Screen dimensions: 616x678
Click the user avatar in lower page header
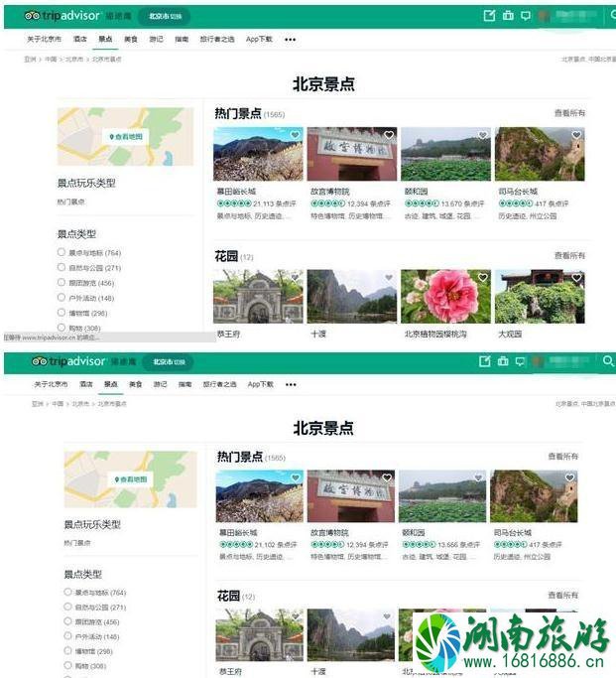(x=538, y=361)
